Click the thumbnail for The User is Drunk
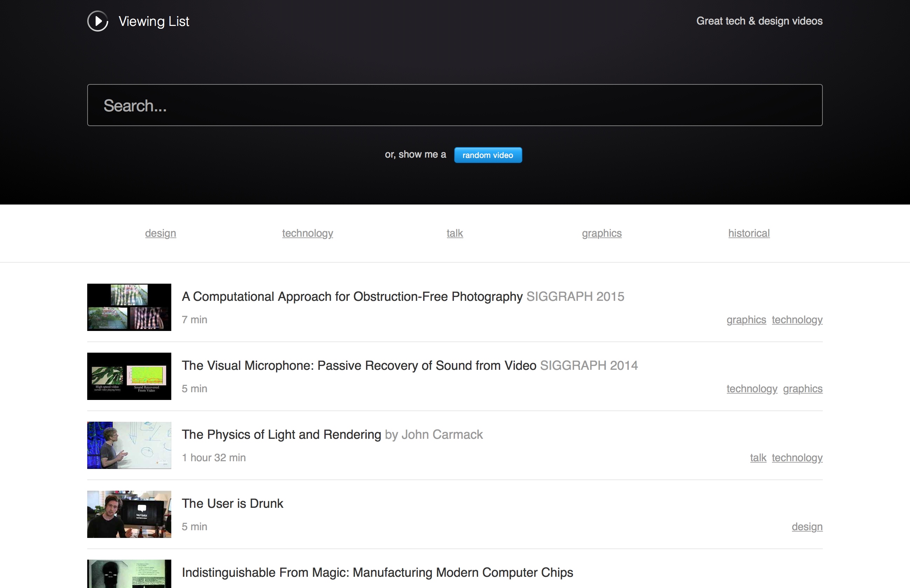 129,514
